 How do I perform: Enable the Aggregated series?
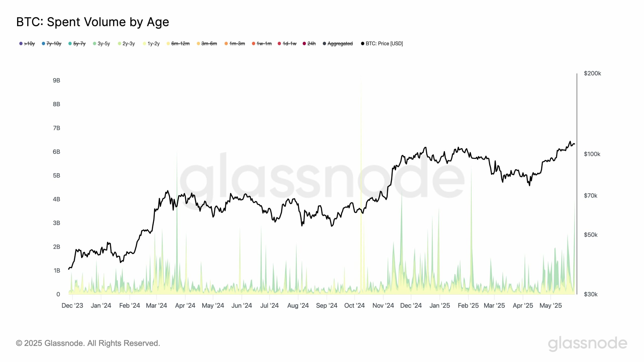338,43
